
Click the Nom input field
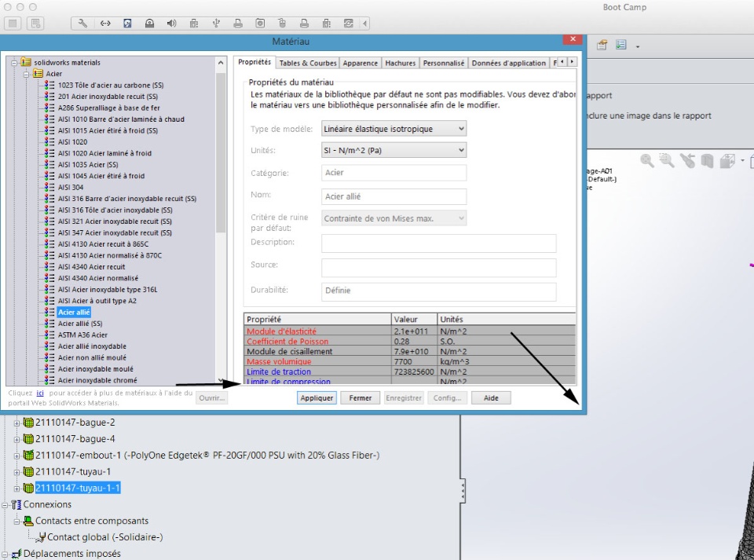393,196
